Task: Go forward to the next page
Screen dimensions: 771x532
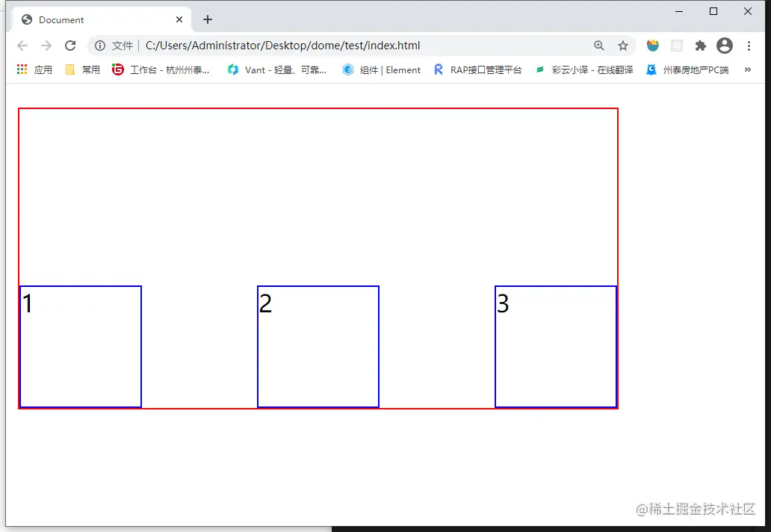Action: coord(46,46)
